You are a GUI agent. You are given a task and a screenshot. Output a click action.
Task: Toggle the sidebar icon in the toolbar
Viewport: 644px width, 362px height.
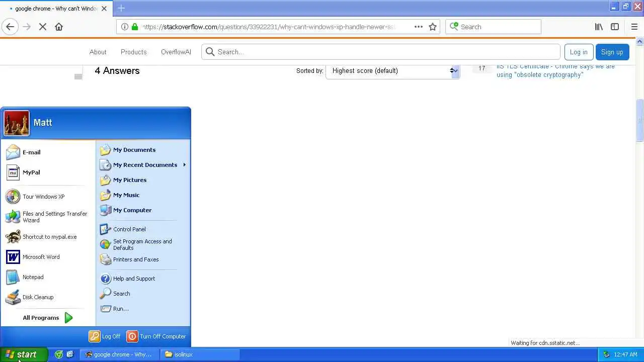click(x=615, y=27)
